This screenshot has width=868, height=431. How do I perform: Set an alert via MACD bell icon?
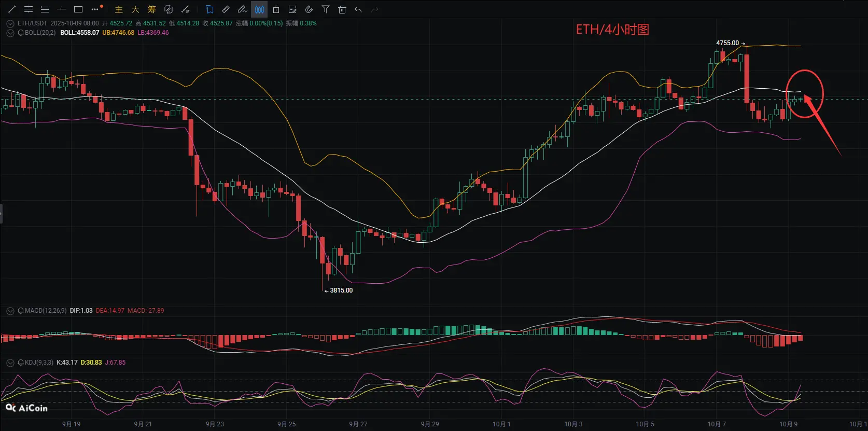point(21,311)
